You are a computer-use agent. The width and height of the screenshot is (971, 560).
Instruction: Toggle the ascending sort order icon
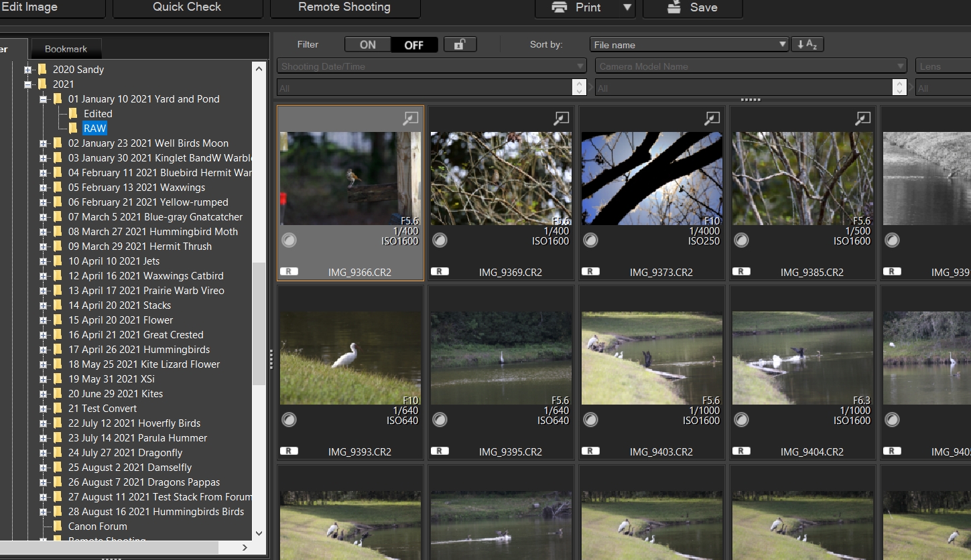(807, 45)
